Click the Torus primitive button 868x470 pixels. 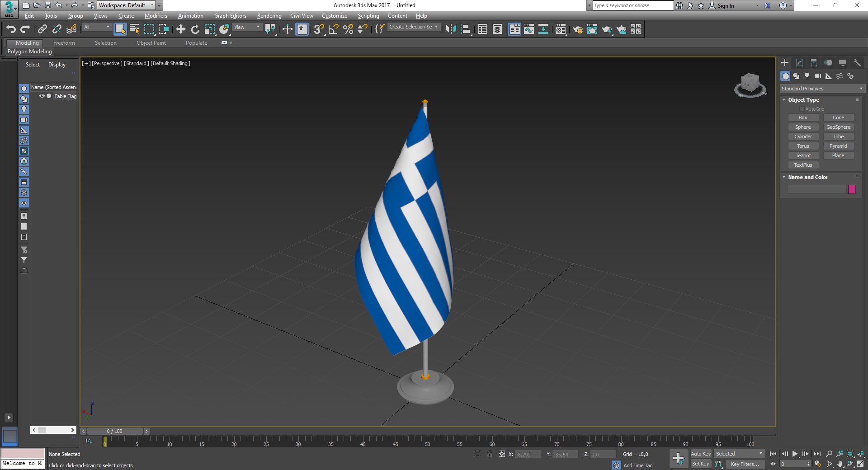[803, 146]
